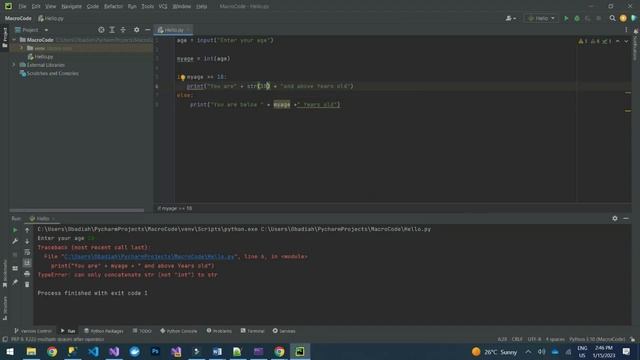Click the Hello.py breadcrumb in navigation bar
Screen dimensions: 640x360
tap(51, 18)
